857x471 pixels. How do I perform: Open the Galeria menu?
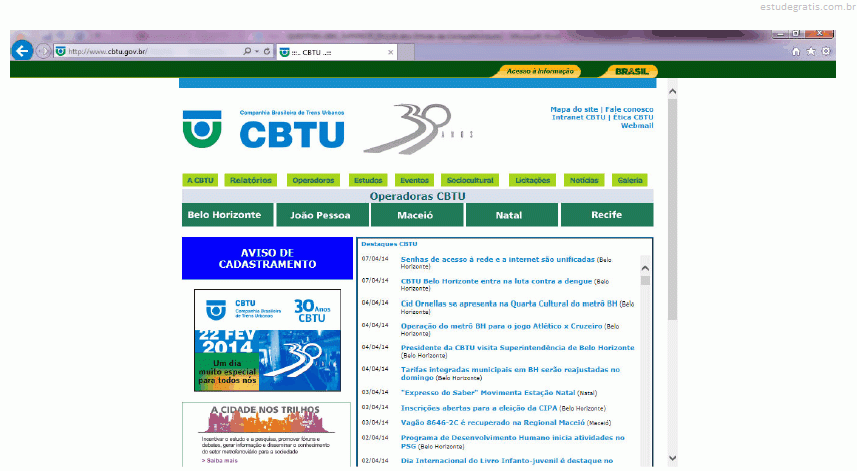(630, 180)
